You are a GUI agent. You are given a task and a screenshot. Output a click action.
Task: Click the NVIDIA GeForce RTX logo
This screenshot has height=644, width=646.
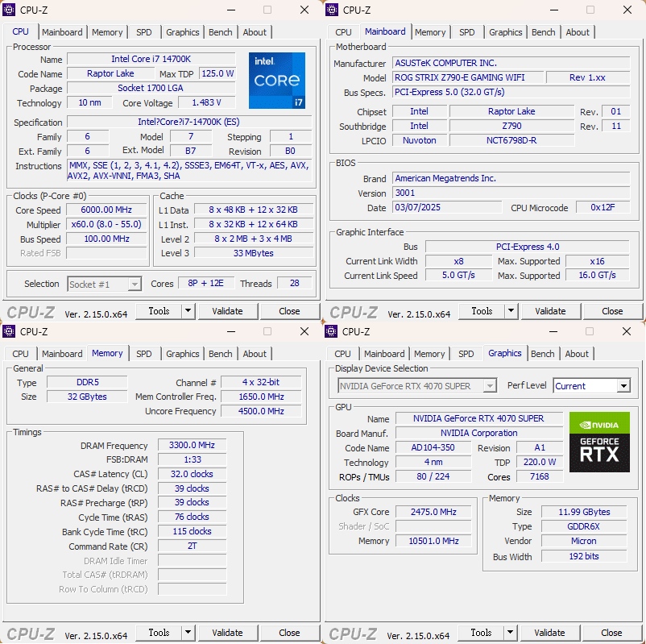(x=599, y=442)
